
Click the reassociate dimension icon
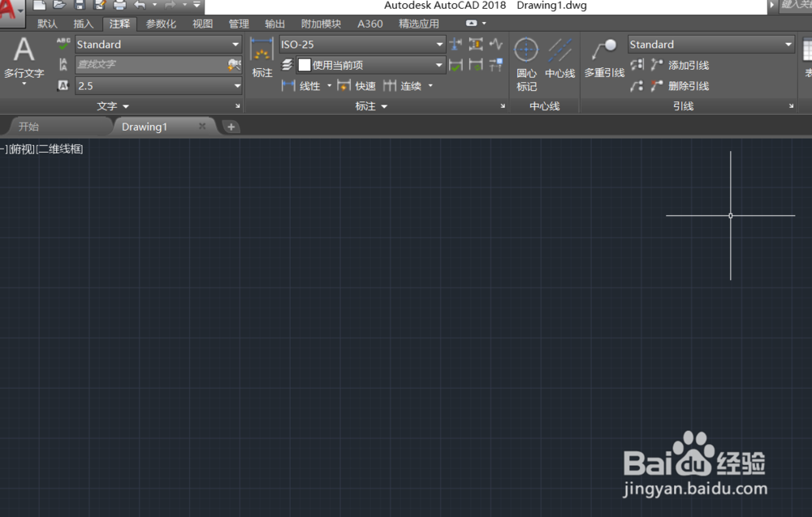click(496, 65)
